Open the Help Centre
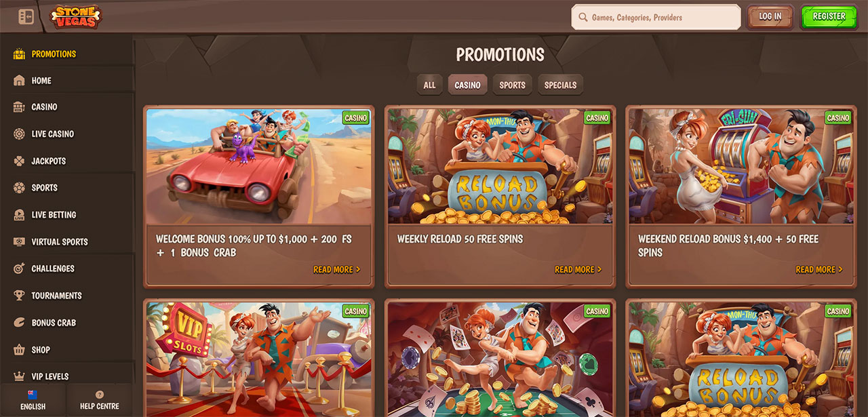 click(x=100, y=400)
